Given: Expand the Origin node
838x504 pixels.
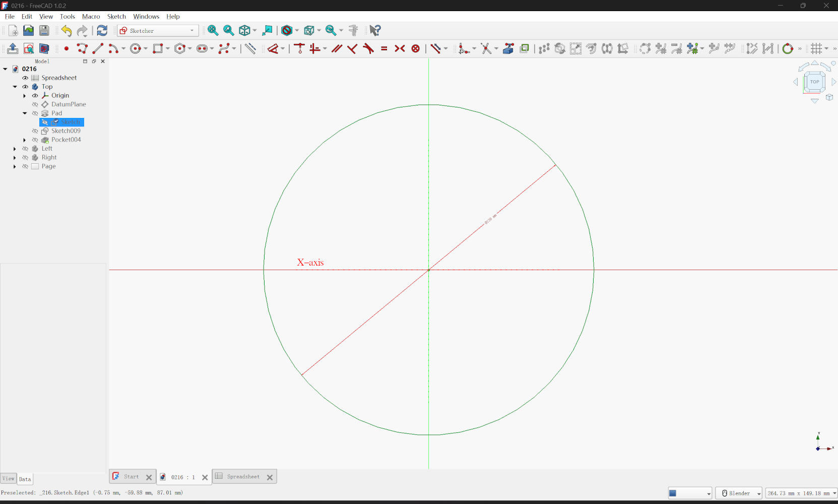Looking at the screenshot, I should [25, 96].
